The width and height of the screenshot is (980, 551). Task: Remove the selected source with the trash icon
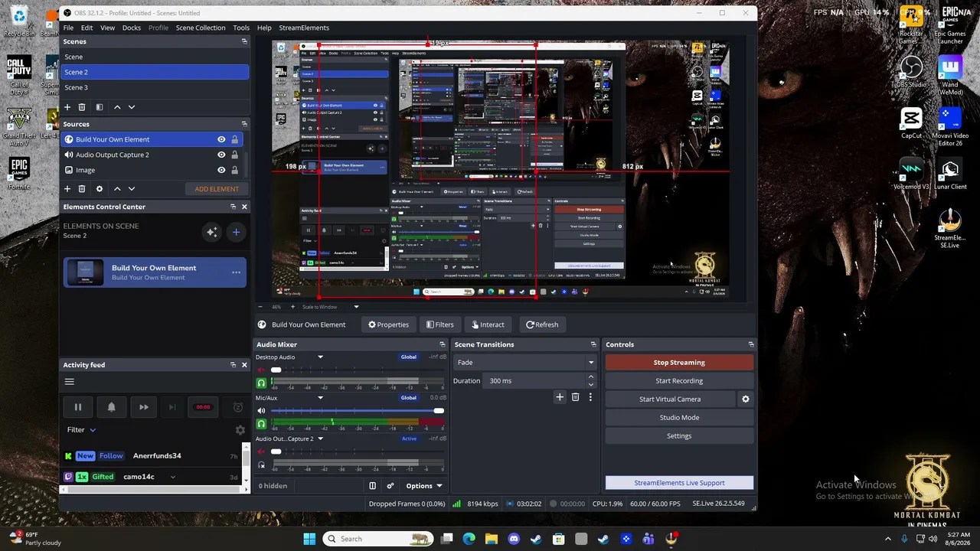pyautogui.click(x=82, y=189)
